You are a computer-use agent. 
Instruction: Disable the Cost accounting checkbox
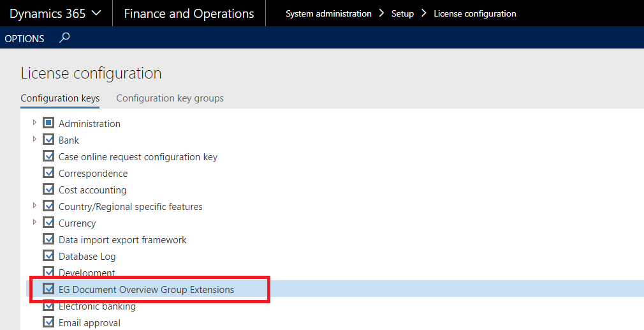(x=48, y=189)
